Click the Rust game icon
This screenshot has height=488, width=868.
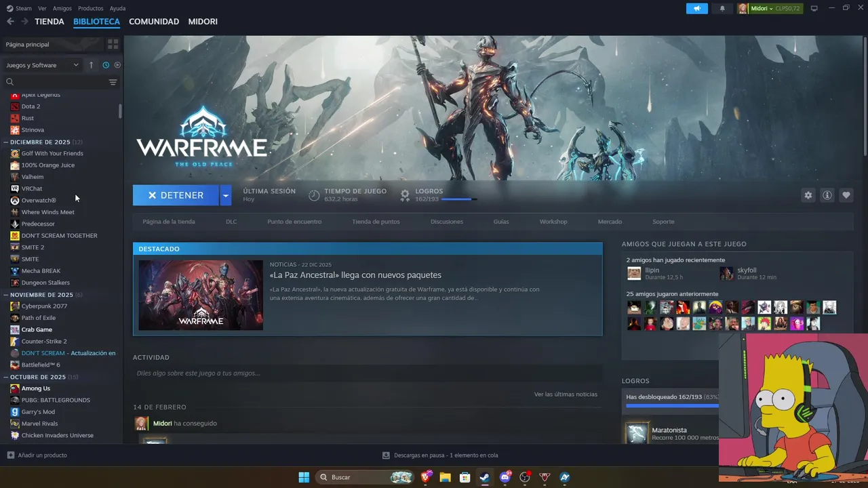(15, 118)
